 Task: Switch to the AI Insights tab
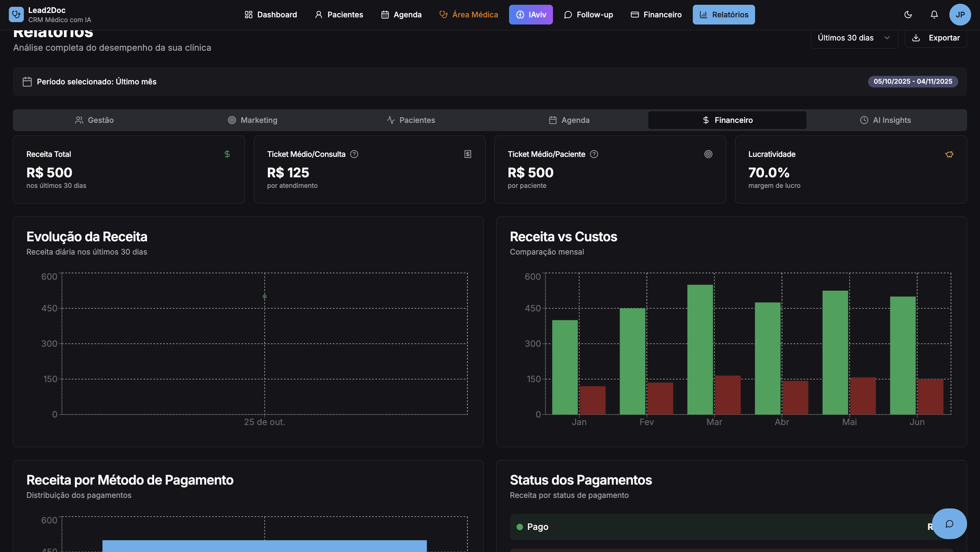(x=885, y=120)
